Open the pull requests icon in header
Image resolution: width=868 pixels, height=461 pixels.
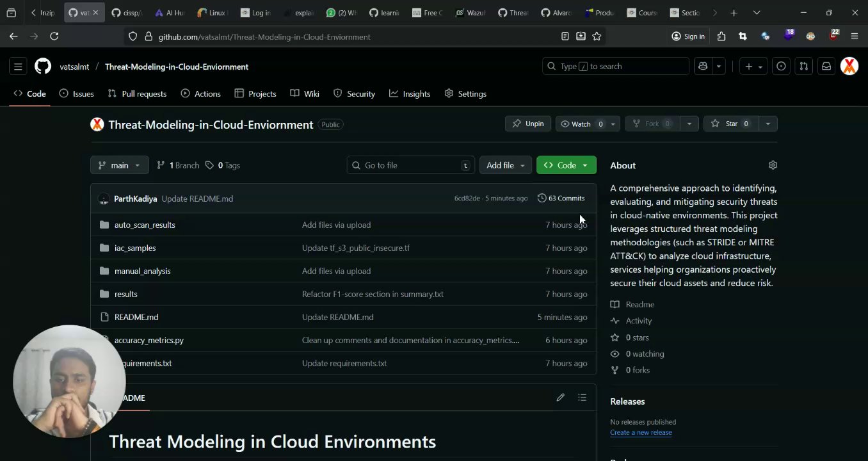click(804, 67)
